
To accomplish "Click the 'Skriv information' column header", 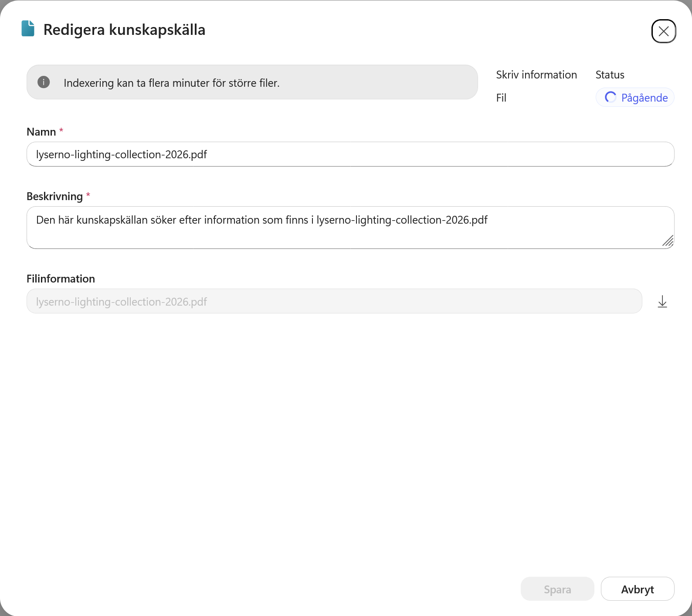I will click(x=536, y=75).
